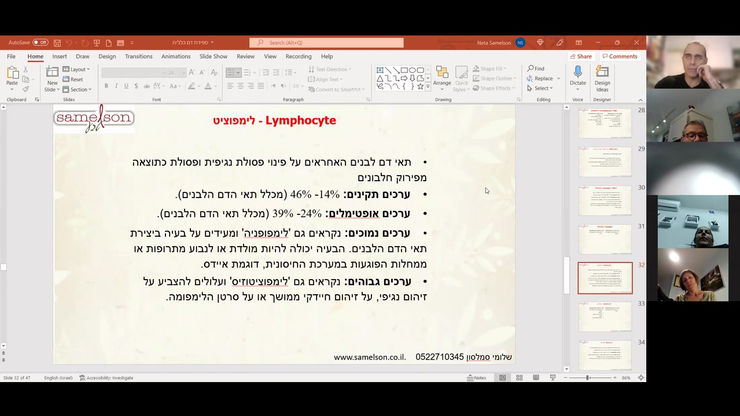Click the text highlight color swatch
Screen dimensions: 740x416
[x=191, y=86]
